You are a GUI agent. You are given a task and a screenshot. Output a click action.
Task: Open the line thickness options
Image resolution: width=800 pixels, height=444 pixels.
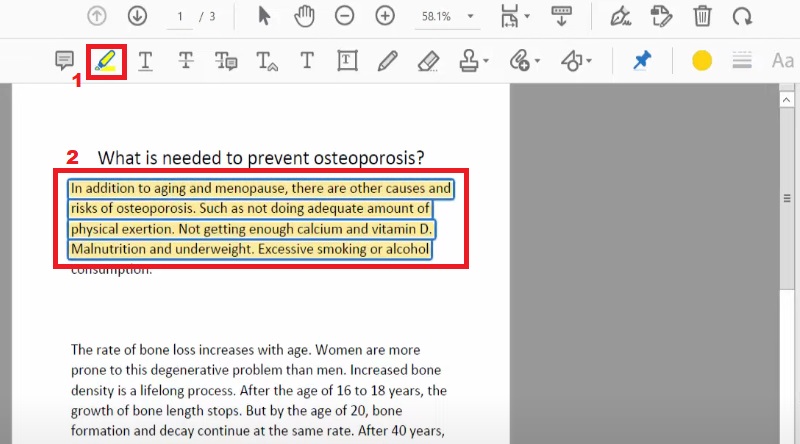point(742,61)
